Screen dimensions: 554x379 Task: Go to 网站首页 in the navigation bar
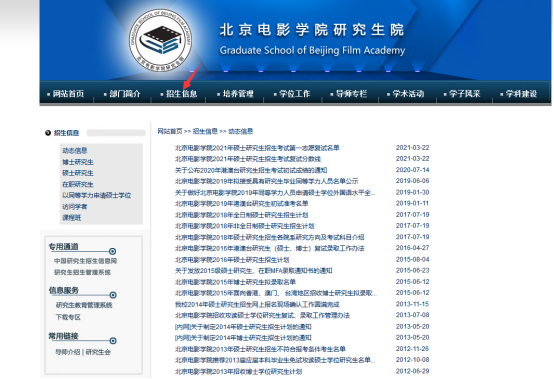[x=68, y=94]
